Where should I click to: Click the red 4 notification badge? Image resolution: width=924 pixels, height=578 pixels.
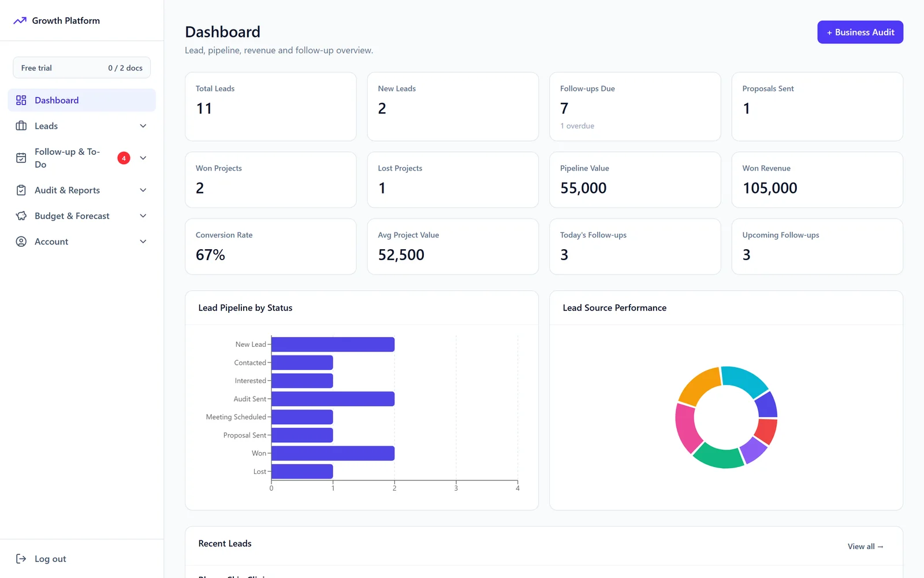click(124, 158)
